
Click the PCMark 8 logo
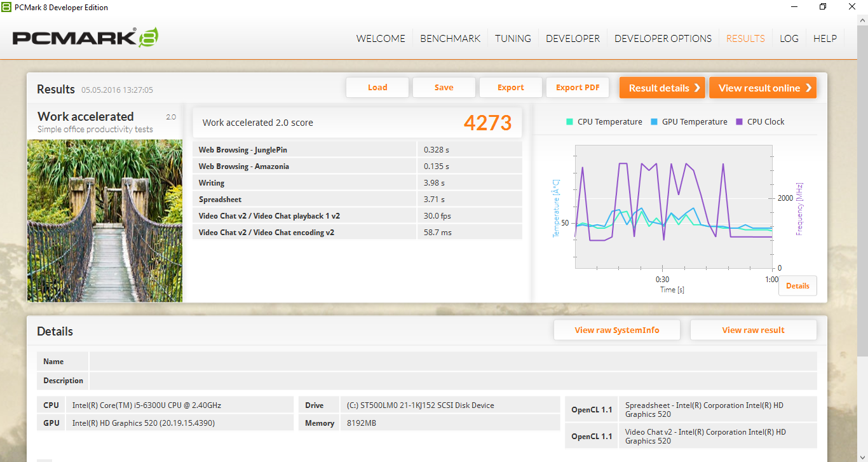(85, 37)
